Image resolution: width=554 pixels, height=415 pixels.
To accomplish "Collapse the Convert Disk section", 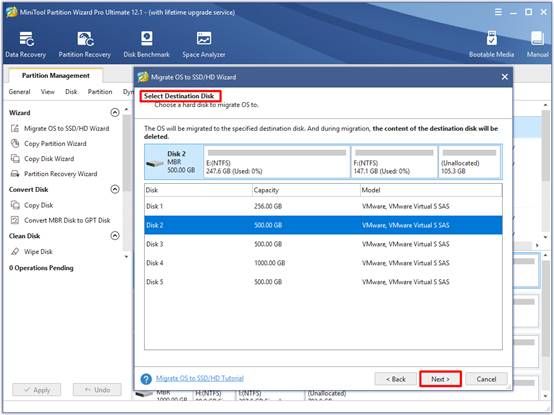I will (115, 189).
